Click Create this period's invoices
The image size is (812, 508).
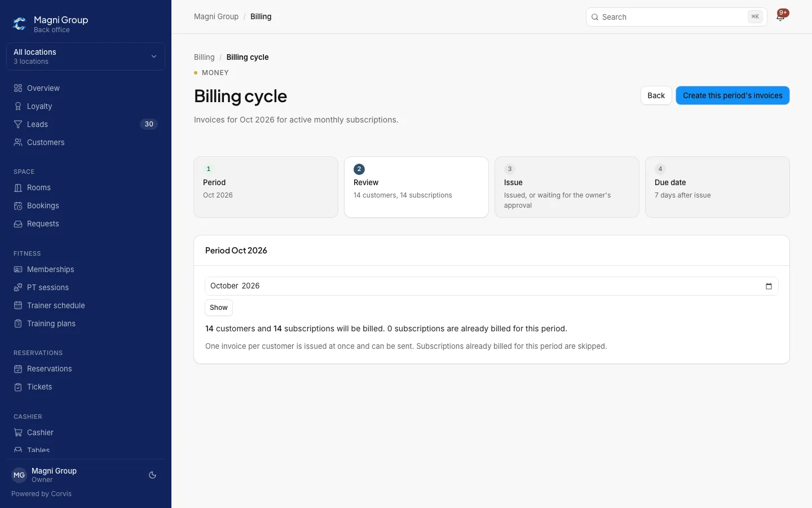732,95
